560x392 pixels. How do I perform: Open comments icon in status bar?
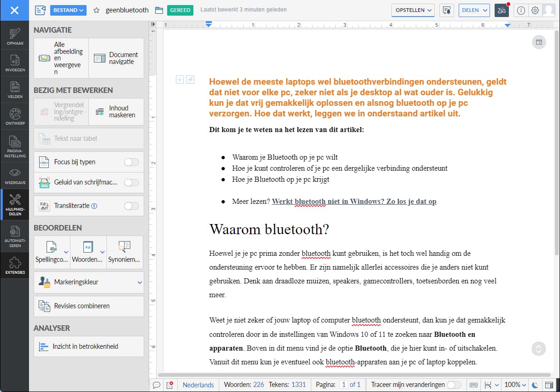(157, 385)
